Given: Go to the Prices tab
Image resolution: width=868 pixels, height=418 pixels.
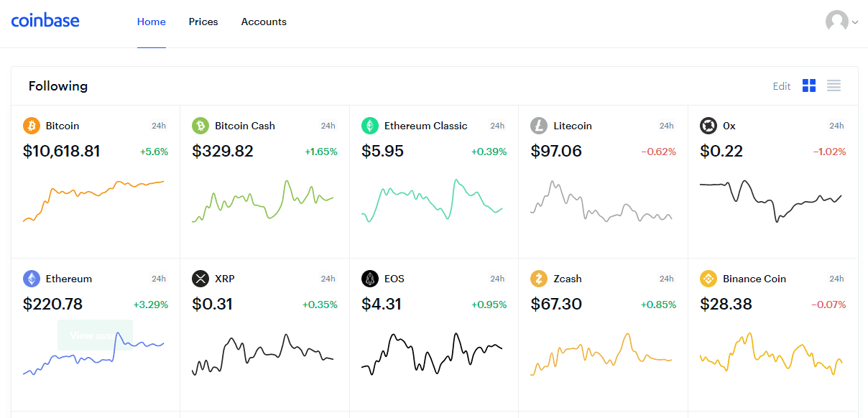Looking at the screenshot, I should tap(203, 22).
